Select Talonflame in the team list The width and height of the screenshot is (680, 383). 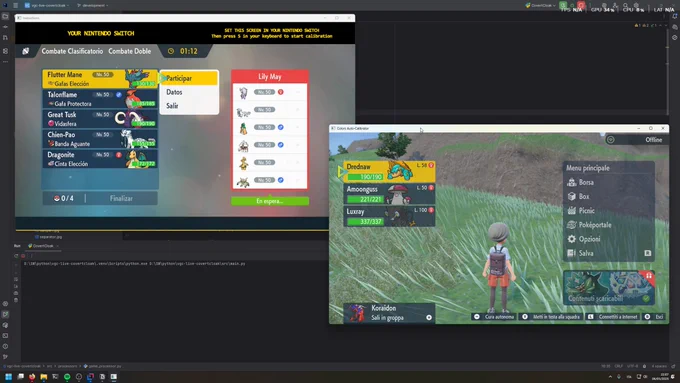tap(100, 99)
